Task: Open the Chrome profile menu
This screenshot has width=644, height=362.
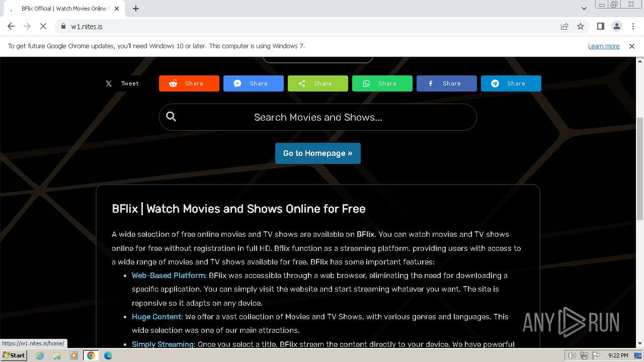Action: coord(616,26)
